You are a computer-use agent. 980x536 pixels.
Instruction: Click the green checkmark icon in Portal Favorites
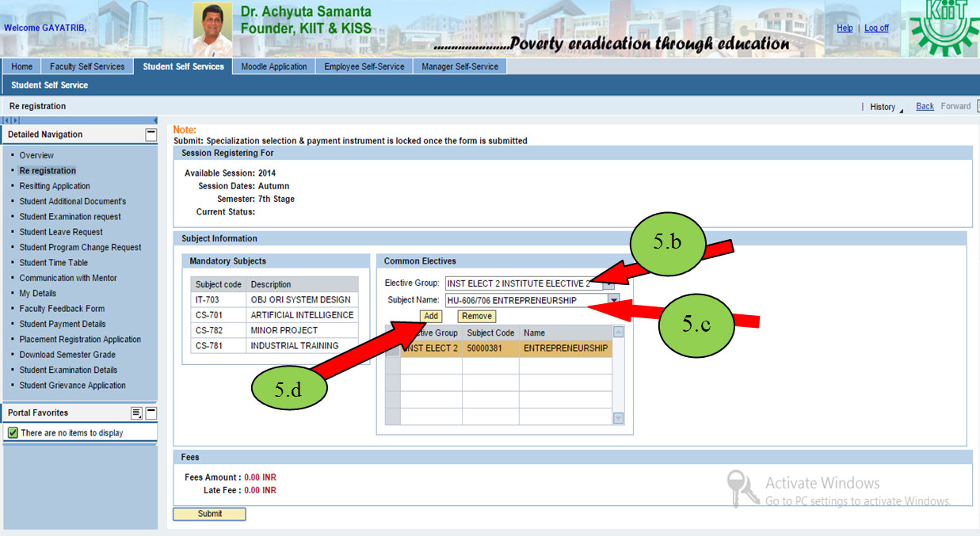pos(13,432)
